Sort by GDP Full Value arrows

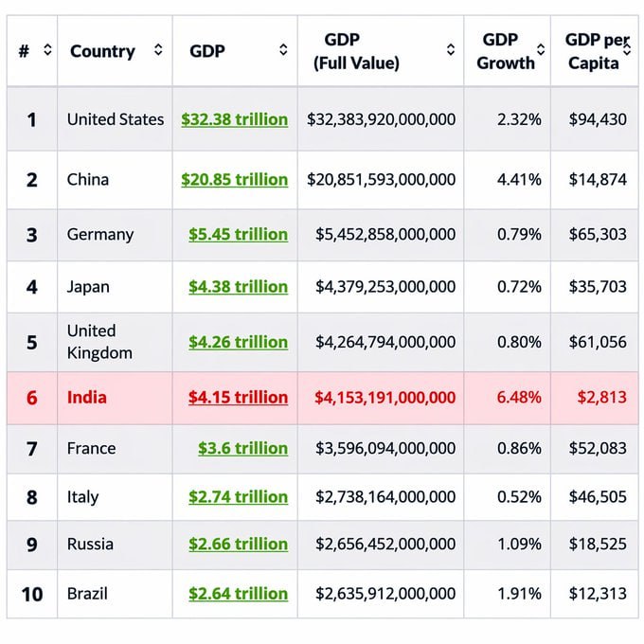click(x=451, y=49)
